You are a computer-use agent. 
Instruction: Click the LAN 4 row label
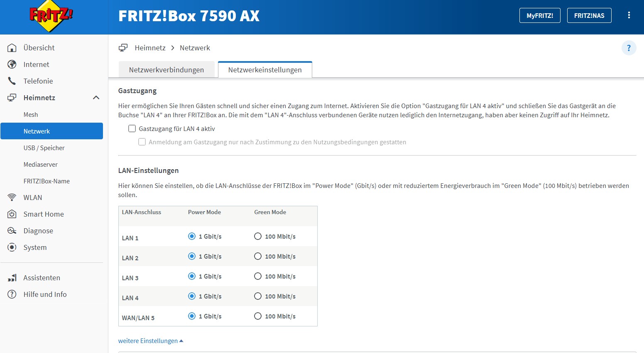[130, 298]
